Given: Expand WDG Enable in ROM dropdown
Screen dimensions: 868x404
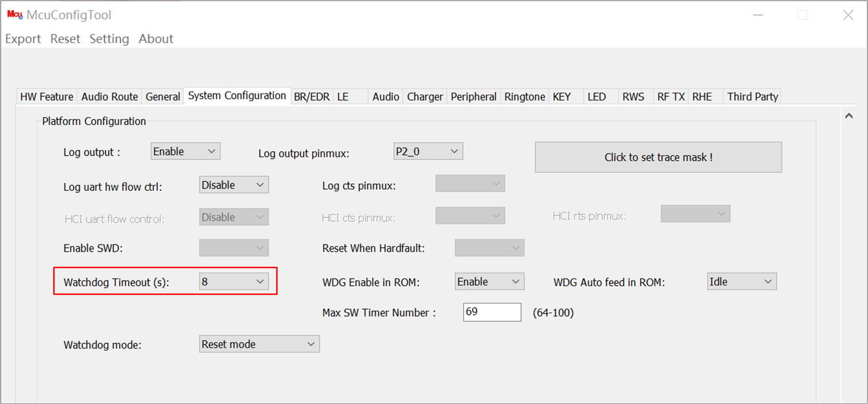Looking at the screenshot, I should 489,282.
